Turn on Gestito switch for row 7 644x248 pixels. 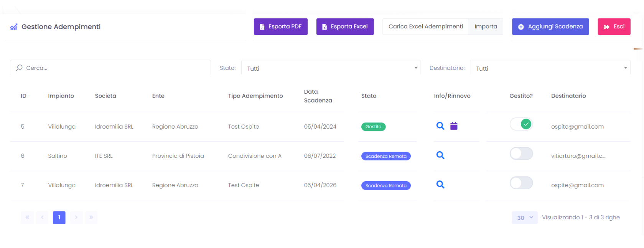521,183
